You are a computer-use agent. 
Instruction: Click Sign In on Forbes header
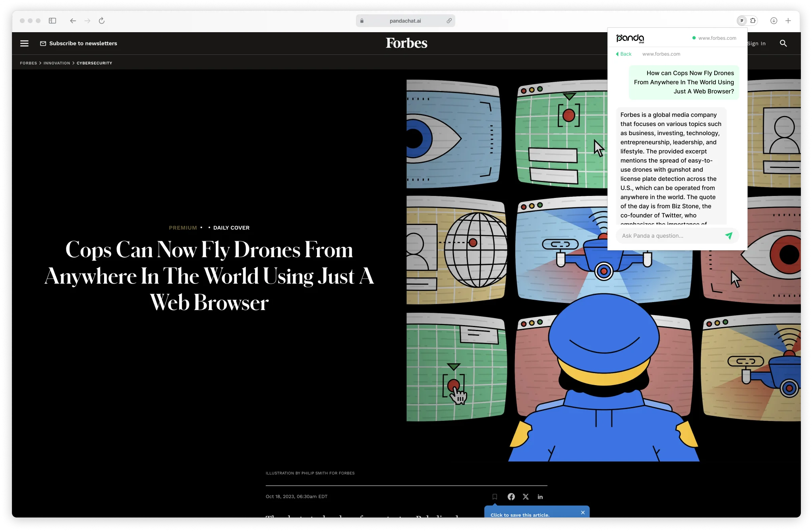pyautogui.click(x=756, y=43)
